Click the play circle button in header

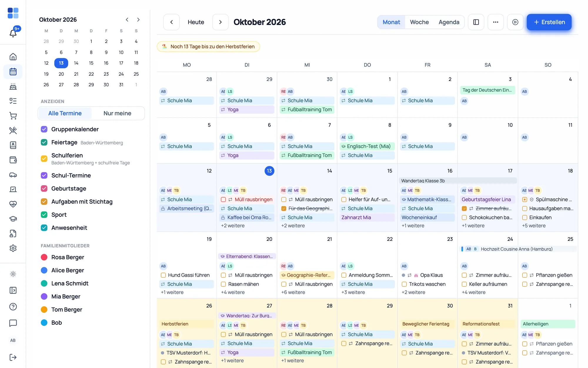[x=515, y=22]
